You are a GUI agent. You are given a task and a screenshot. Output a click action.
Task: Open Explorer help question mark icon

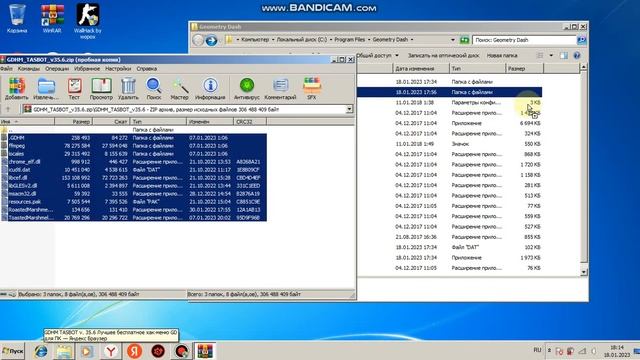[x=577, y=55]
